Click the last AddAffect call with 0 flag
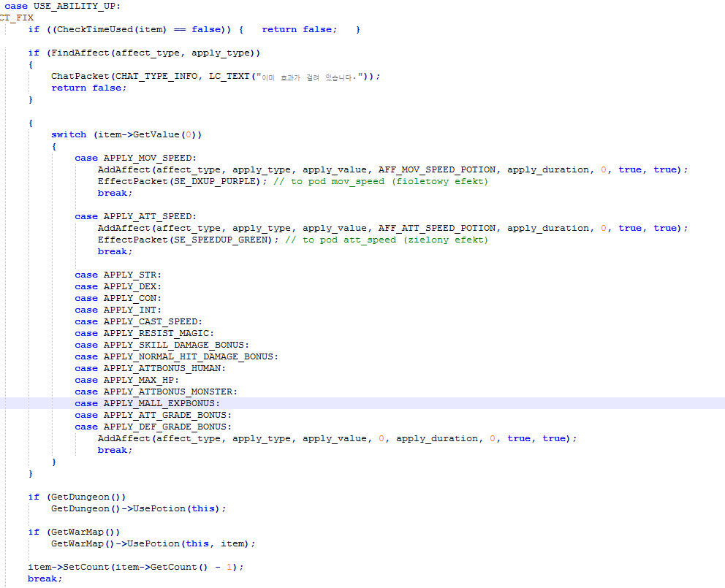Image resolution: width=725 pixels, height=588 pixels. click(337, 439)
